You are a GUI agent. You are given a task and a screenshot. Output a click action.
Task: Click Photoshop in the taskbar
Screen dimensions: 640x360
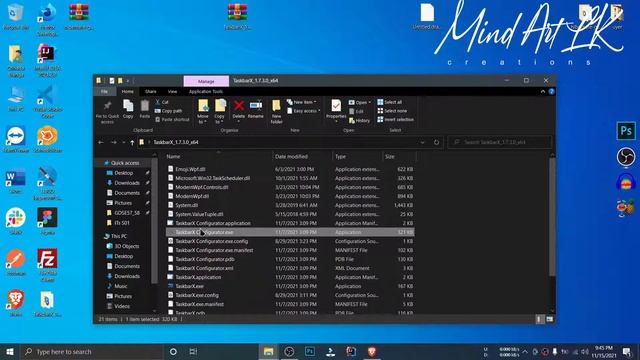[310, 351]
